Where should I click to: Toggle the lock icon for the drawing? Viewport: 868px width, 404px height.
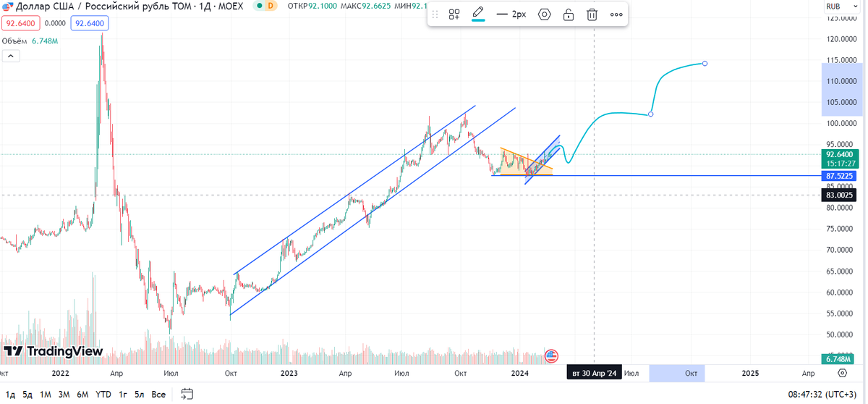(569, 14)
